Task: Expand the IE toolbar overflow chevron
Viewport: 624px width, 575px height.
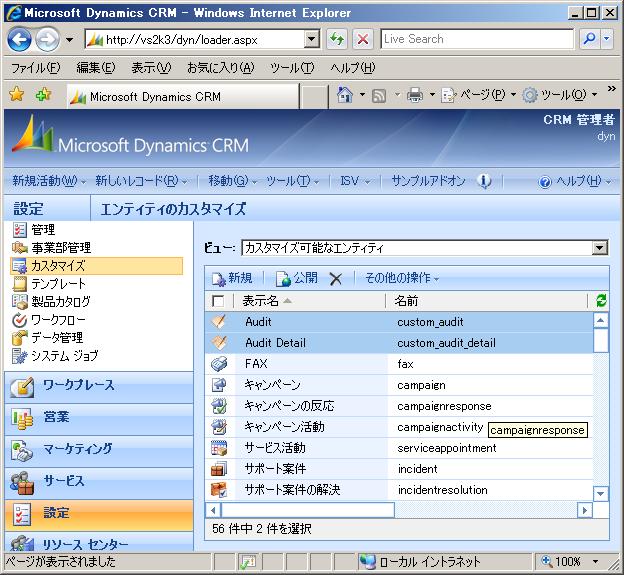Action: (612, 88)
